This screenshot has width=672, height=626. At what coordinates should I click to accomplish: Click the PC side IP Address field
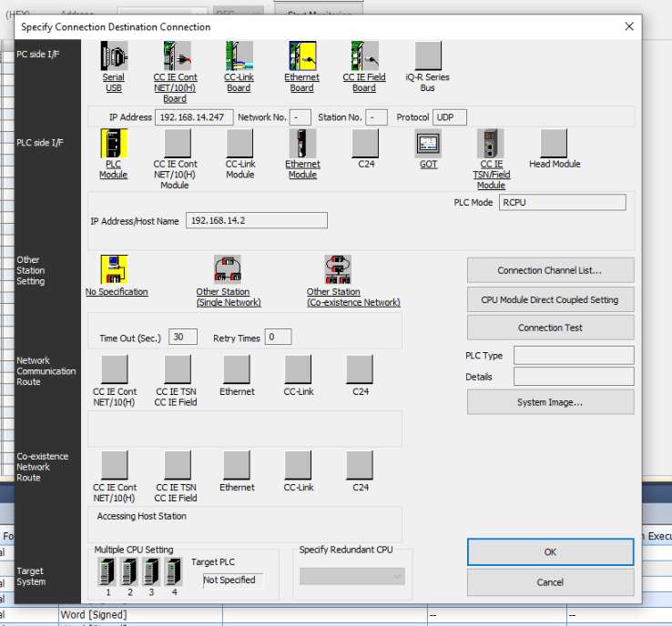coord(194,117)
